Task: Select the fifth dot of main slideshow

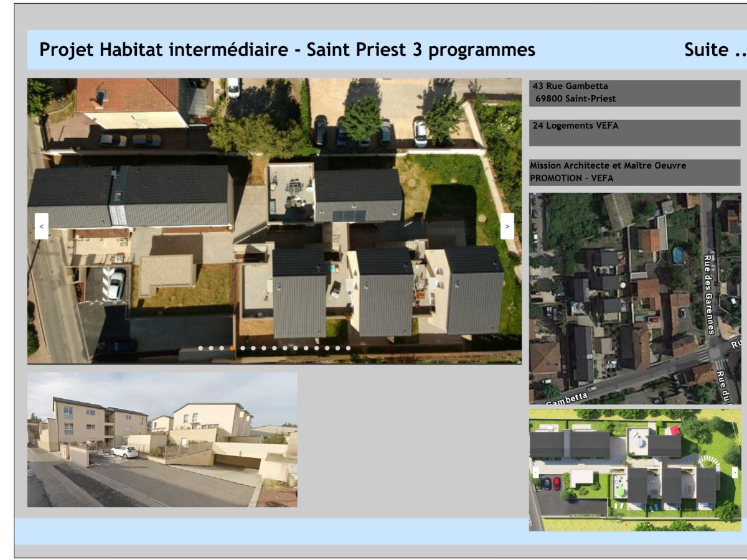Action: (243, 348)
